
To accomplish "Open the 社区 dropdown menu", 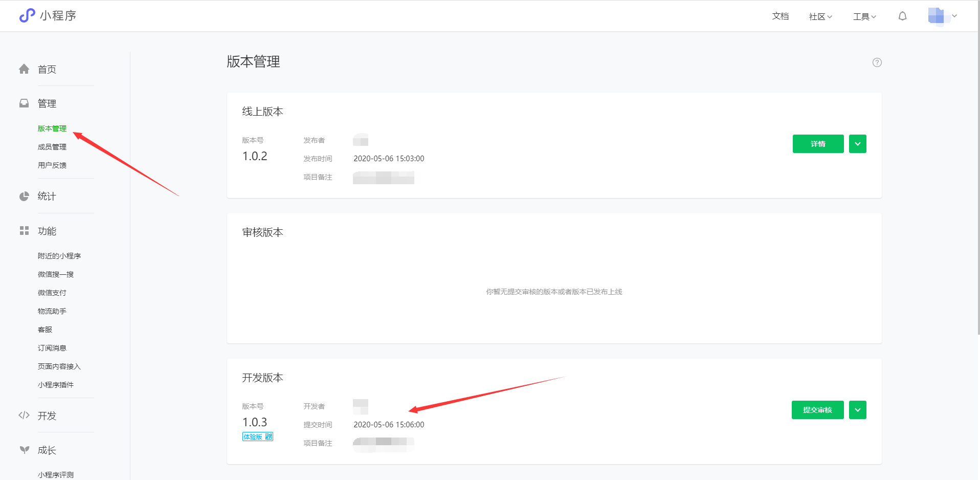I will point(819,16).
